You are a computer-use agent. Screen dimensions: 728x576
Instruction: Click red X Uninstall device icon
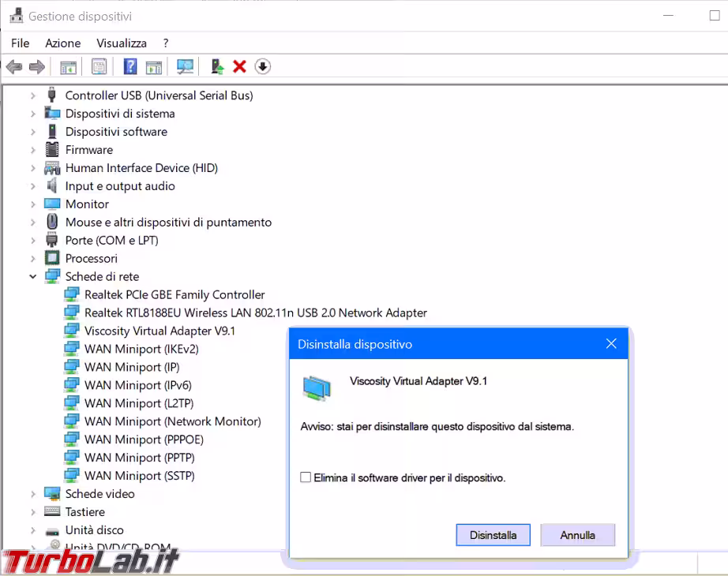click(x=239, y=67)
